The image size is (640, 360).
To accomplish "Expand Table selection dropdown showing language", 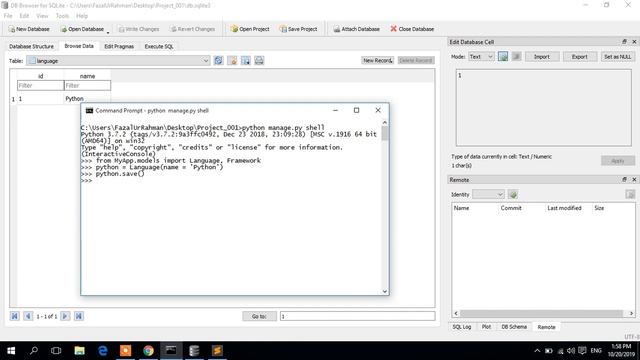I will click(118, 61).
